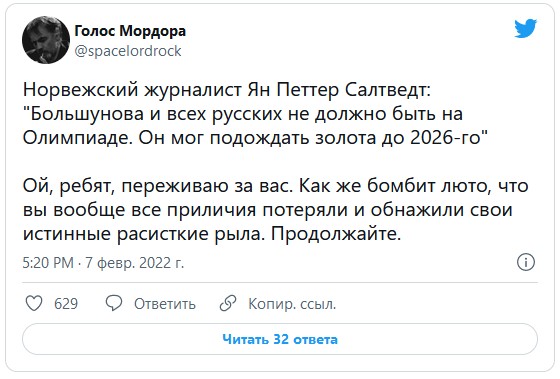
Task: Click the line starting Норвежский журналист
Action: click(227, 90)
